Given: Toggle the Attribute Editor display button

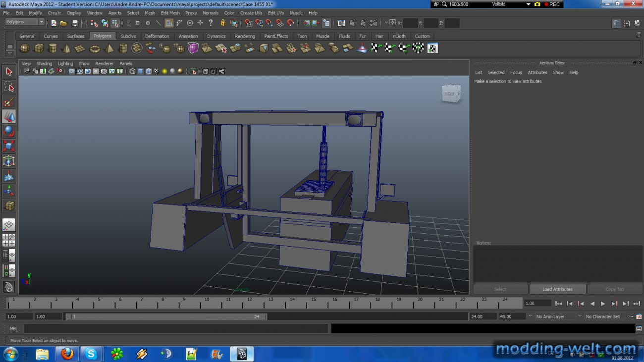Looking at the screenshot, I should coord(616,23).
